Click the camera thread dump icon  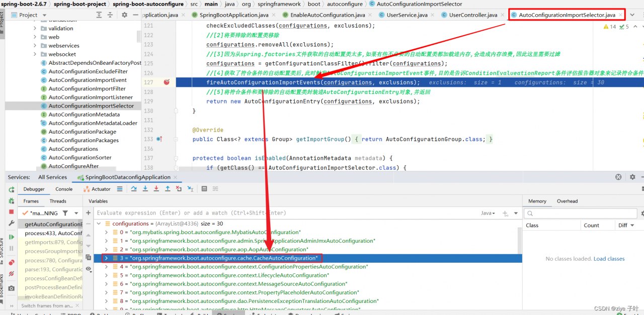(x=12, y=288)
